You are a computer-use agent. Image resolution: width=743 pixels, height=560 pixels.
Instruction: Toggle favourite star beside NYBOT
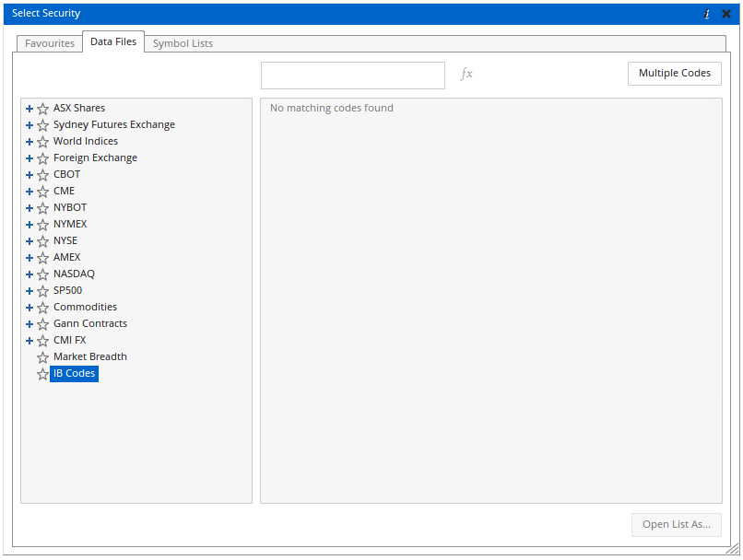[42, 208]
